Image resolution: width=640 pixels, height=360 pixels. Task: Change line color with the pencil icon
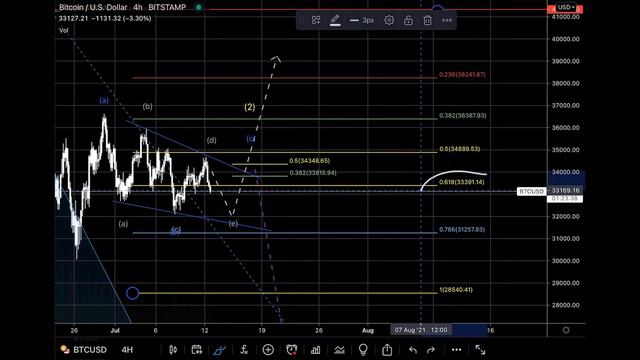click(x=335, y=20)
